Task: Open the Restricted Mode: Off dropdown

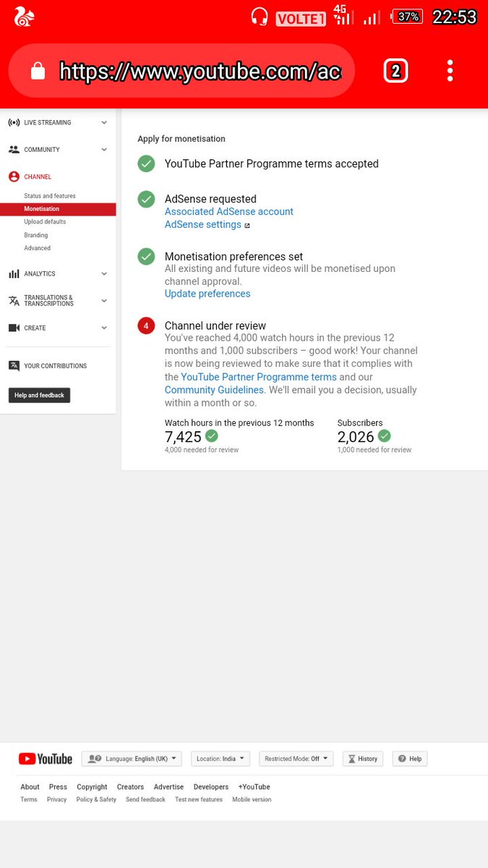Action: tap(296, 759)
